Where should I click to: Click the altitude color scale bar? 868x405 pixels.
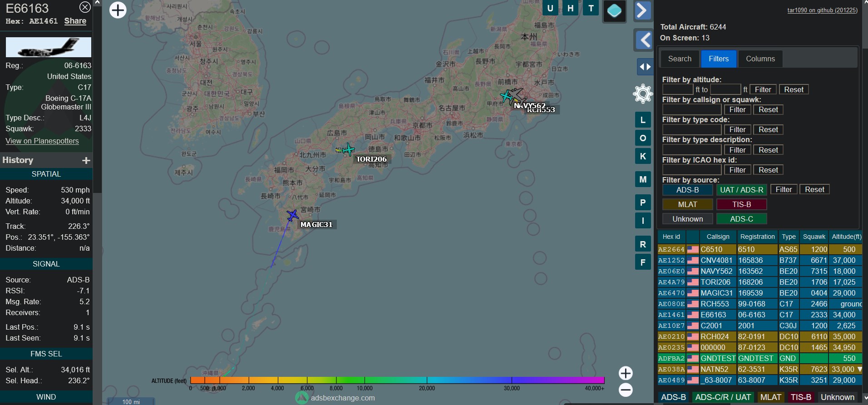pos(397,380)
